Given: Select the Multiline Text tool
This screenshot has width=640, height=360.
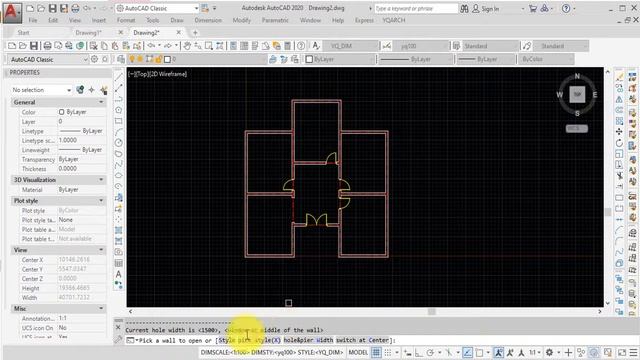Looking at the screenshot, I should (118, 274).
